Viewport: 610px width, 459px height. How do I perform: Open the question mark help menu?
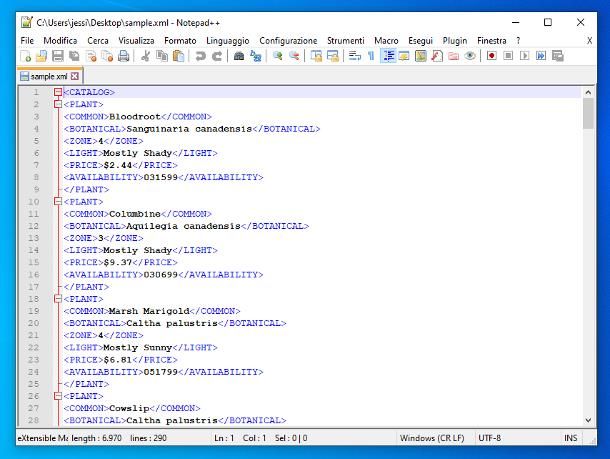518,40
